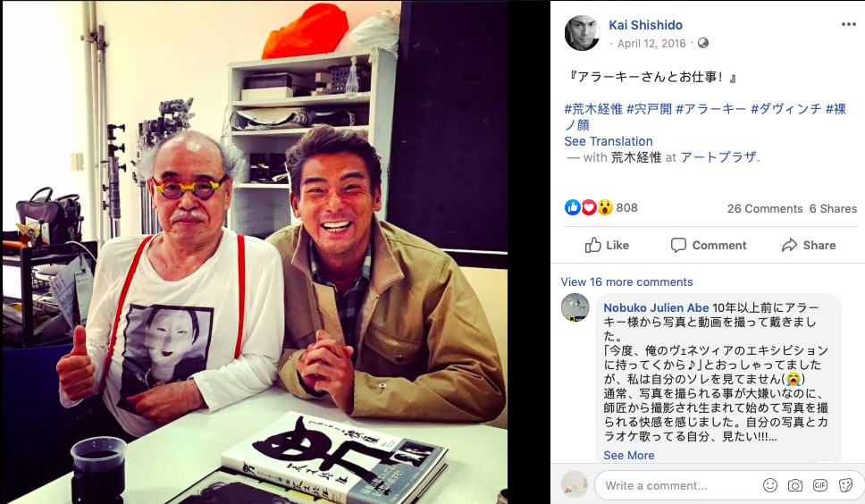Click the Comment button under the post

coord(709,246)
